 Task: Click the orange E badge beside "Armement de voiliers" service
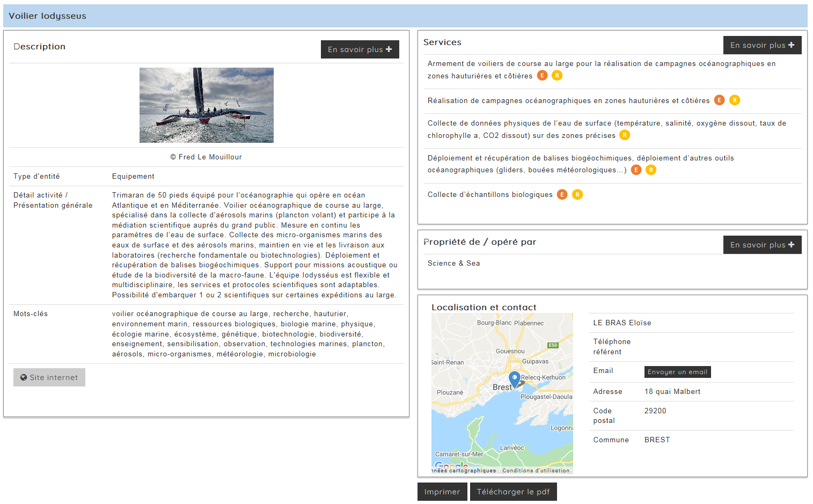click(x=543, y=76)
